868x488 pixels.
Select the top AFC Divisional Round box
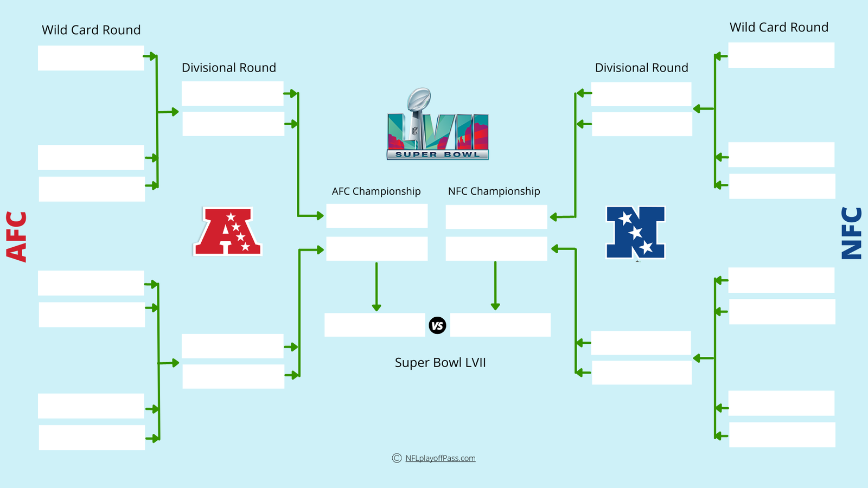(233, 94)
